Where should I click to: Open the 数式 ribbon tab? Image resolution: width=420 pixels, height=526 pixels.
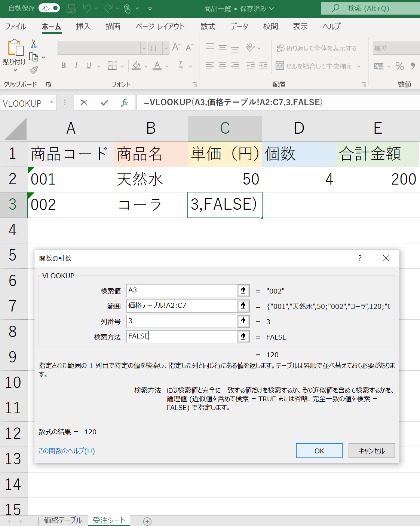click(208, 27)
